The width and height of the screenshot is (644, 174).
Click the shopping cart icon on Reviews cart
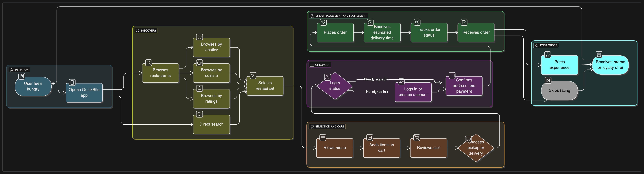click(416, 138)
